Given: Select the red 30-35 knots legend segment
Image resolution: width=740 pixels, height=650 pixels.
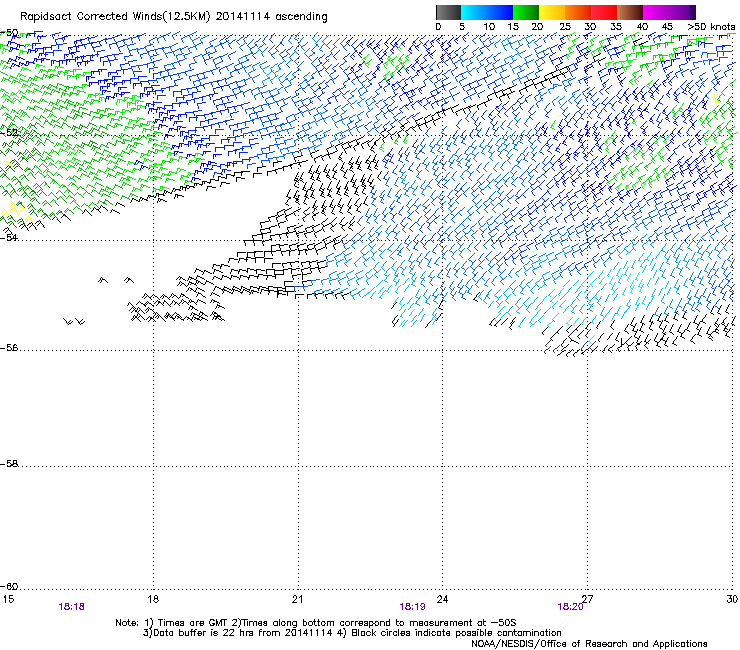Looking at the screenshot, I should (x=604, y=12).
